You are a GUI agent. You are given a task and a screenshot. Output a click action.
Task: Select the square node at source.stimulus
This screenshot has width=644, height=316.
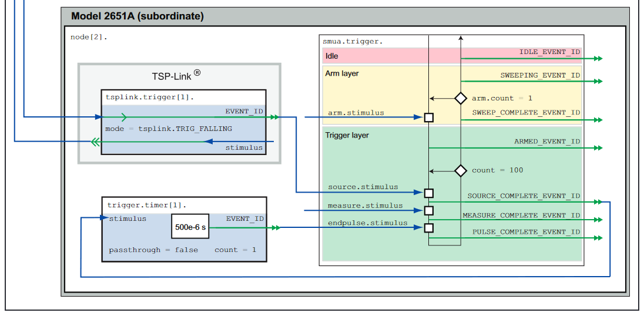(429, 193)
